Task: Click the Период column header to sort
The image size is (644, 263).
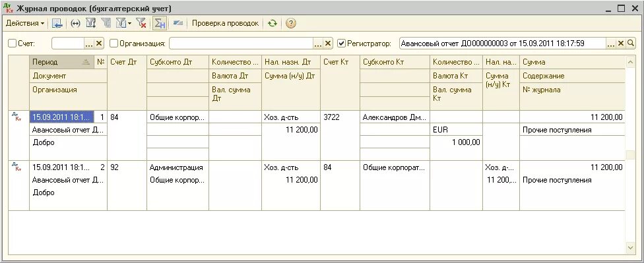Action: click(61, 63)
